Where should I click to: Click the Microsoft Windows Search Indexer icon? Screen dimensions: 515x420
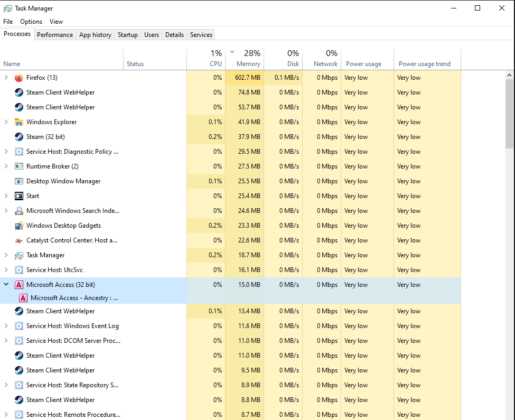click(x=18, y=211)
